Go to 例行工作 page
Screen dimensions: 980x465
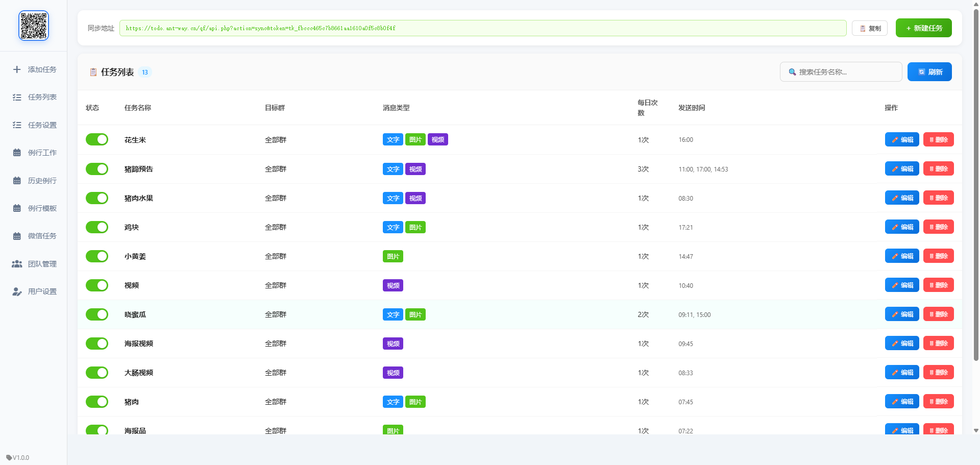pos(34,153)
